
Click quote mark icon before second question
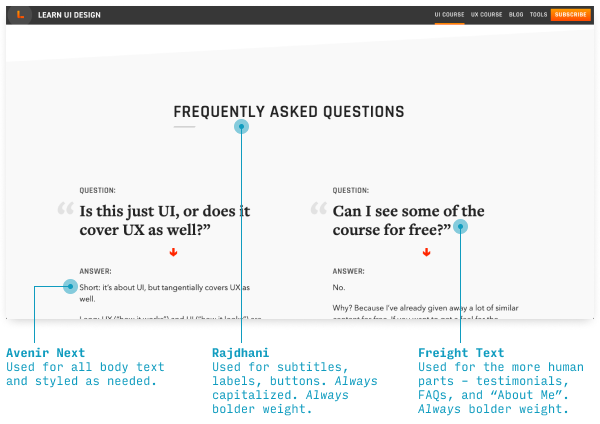[319, 208]
